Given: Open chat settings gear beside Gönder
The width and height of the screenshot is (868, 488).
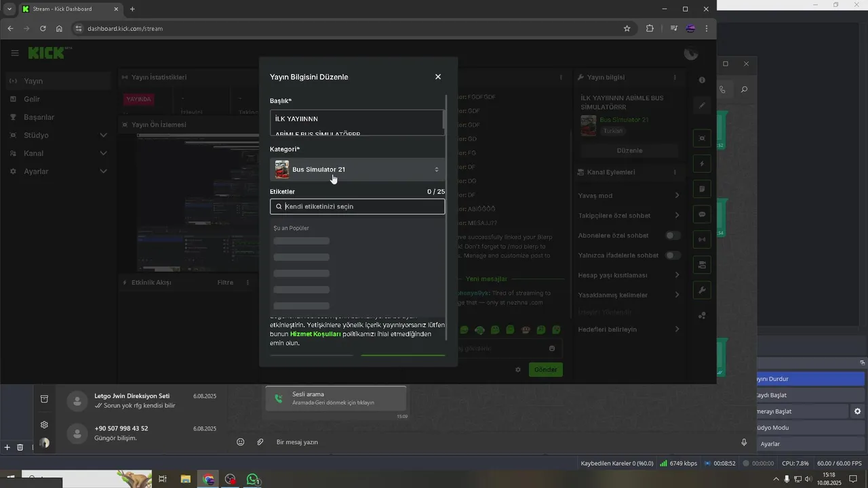Looking at the screenshot, I should [x=518, y=369].
